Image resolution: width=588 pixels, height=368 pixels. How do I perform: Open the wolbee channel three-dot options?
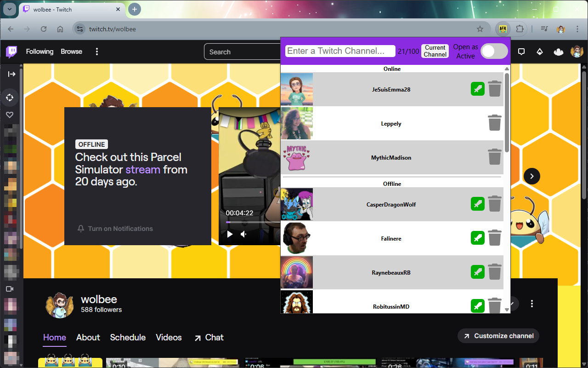[x=532, y=304]
